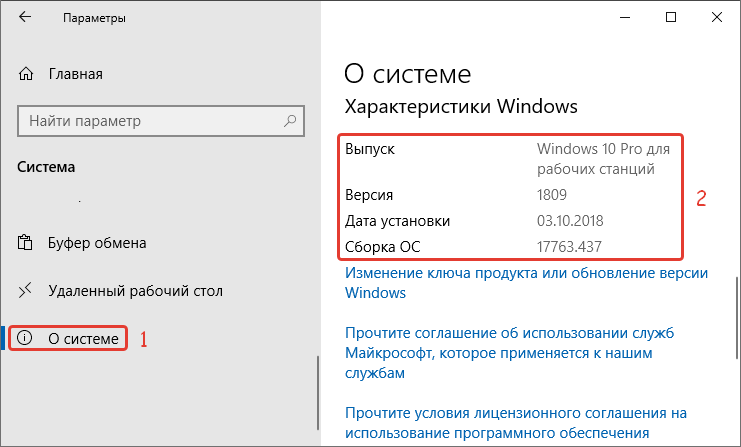
Task: Go back using the arrow icon
Action: tap(25, 17)
